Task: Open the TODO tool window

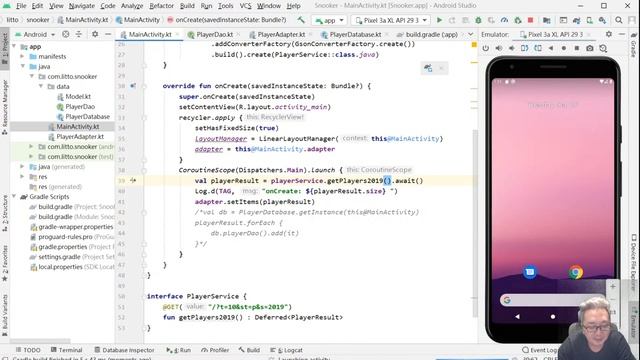Action: [28, 350]
